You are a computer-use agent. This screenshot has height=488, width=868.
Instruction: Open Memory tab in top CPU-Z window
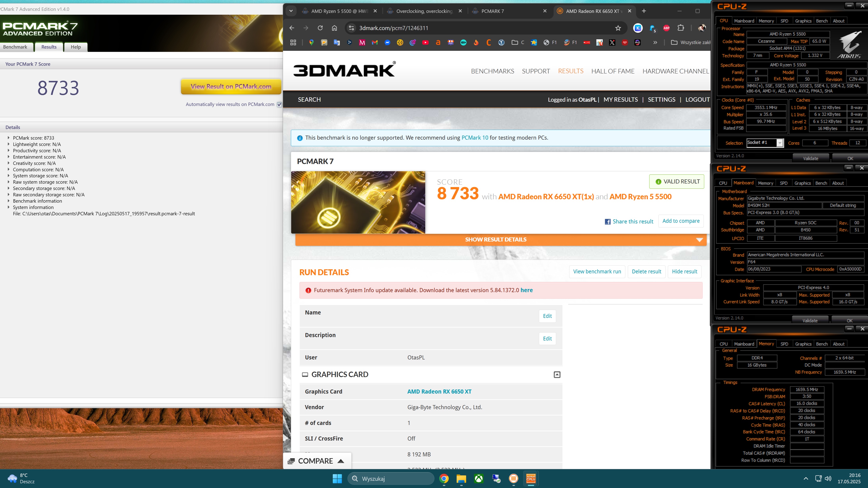(x=766, y=21)
